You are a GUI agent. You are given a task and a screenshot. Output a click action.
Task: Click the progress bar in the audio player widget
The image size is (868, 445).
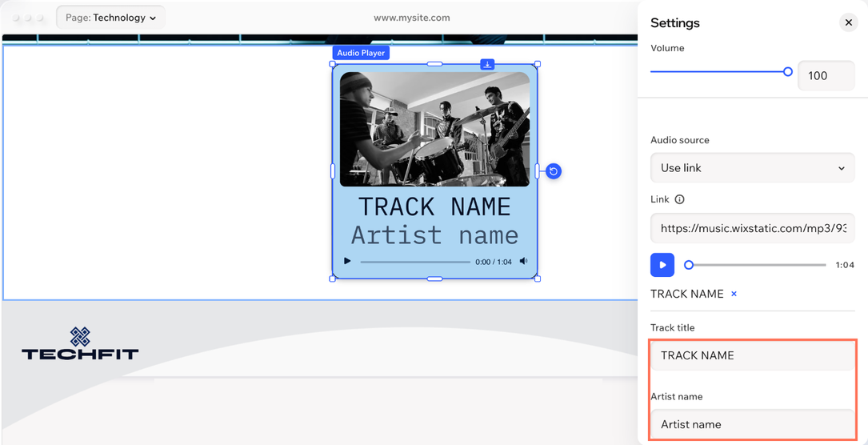(x=415, y=262)
